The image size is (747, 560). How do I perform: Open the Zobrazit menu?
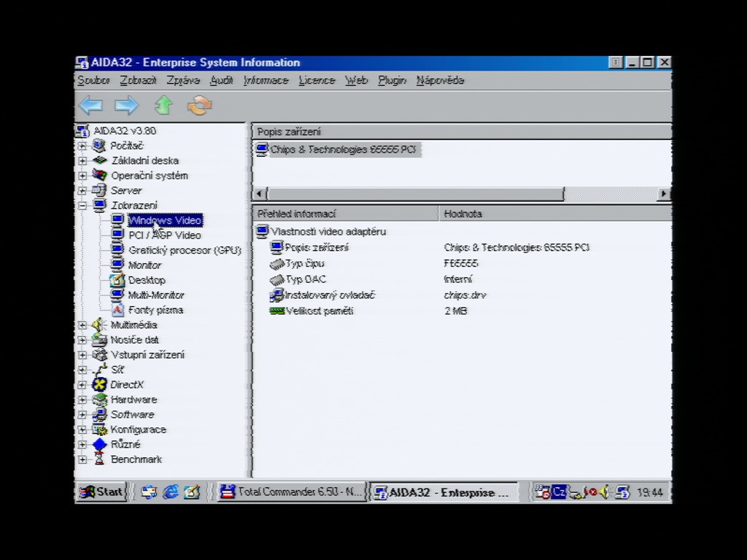pyautogui.click(x=138, y=80)
